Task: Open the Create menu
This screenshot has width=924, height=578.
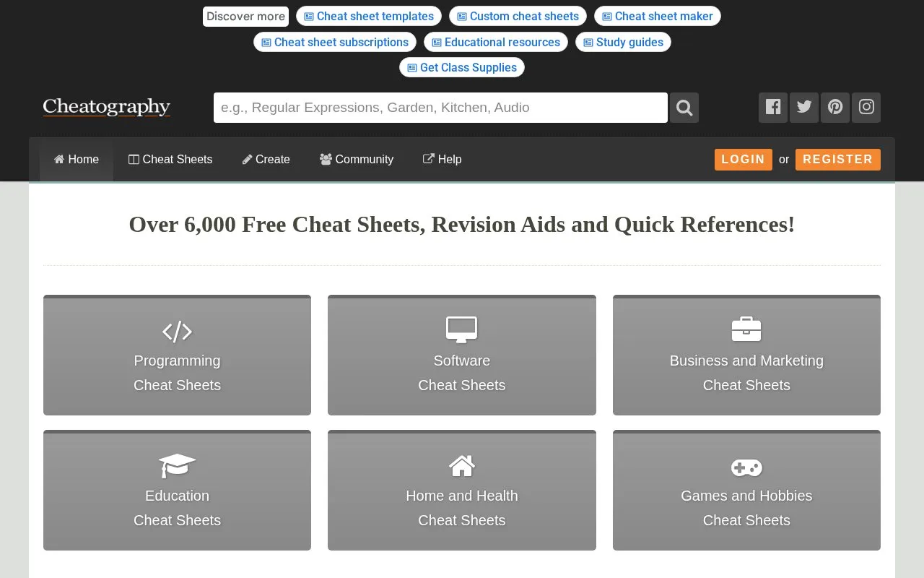Action: [266, 160]
